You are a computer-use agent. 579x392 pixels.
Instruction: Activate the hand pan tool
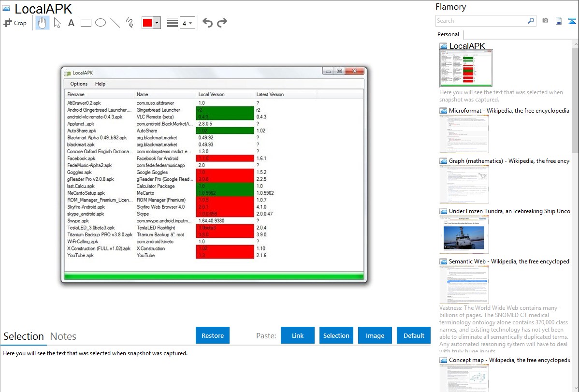click(x=43, y=23)
